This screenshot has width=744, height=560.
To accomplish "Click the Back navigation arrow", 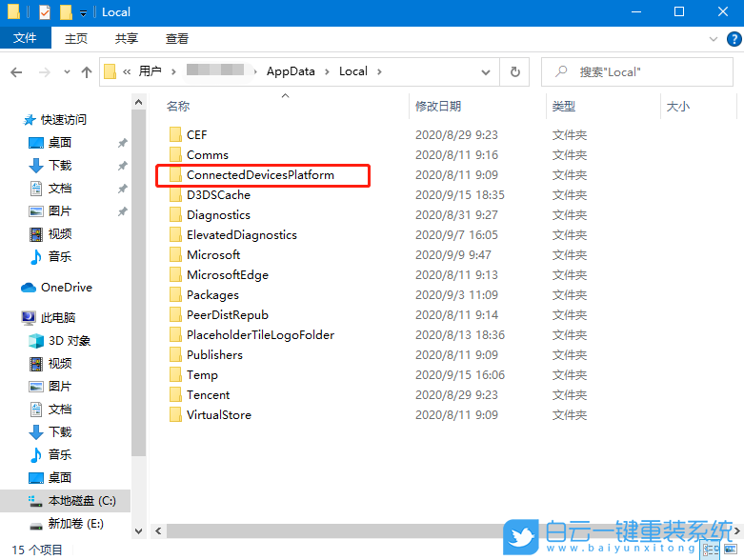I will click(x=16, y=72).
